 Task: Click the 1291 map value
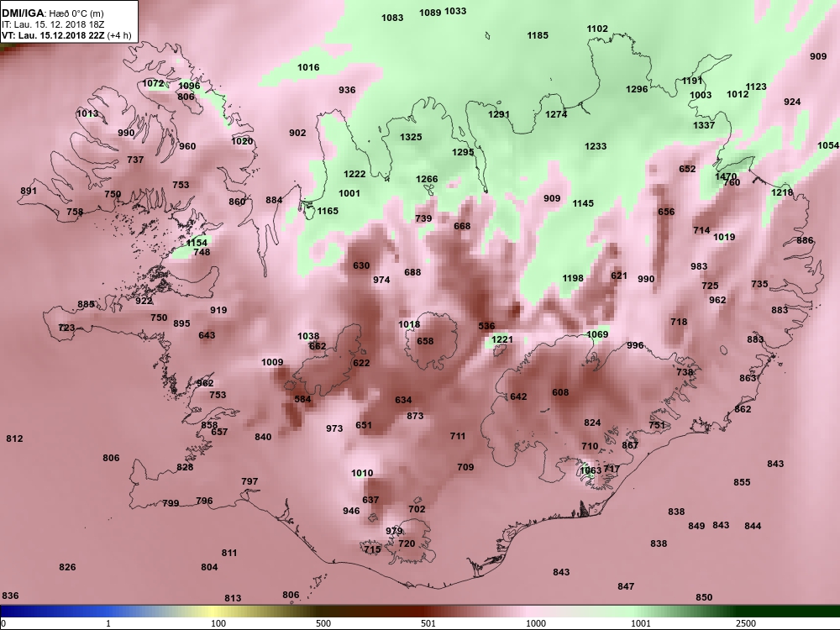click(499, 114)
